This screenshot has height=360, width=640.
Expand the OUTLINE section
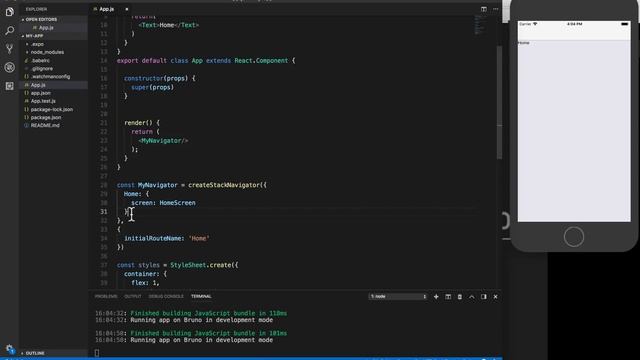pos(35,353)
